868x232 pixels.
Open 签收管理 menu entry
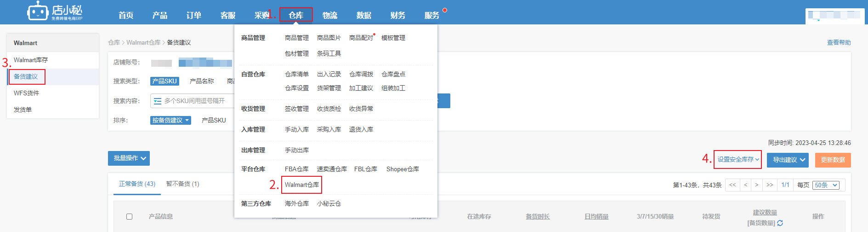(296, 109)
